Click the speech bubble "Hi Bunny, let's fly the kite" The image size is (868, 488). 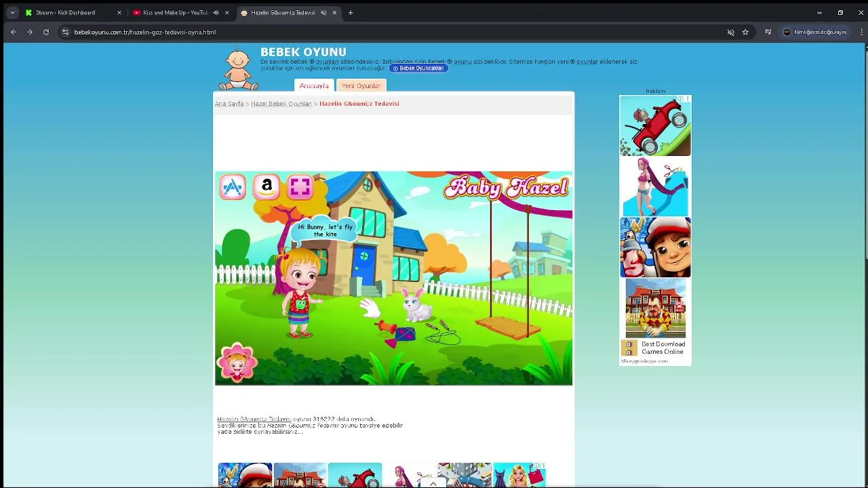325,230
